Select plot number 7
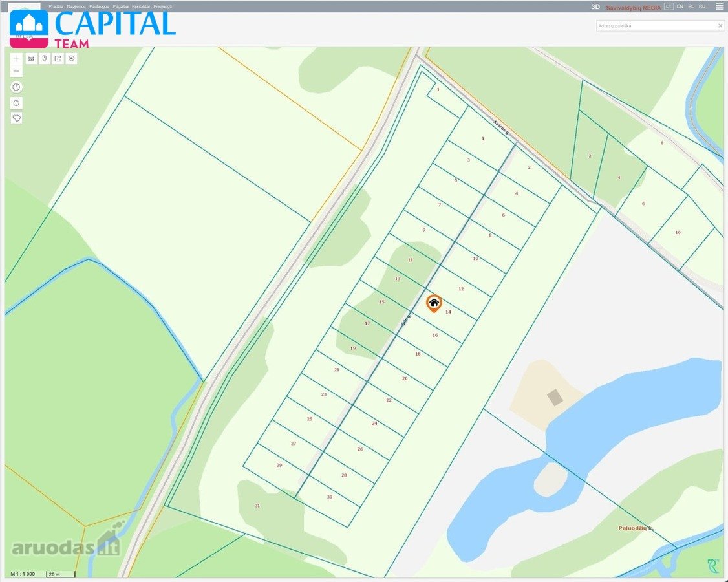Viewport: 728px width, 582px height. [440, 205]
